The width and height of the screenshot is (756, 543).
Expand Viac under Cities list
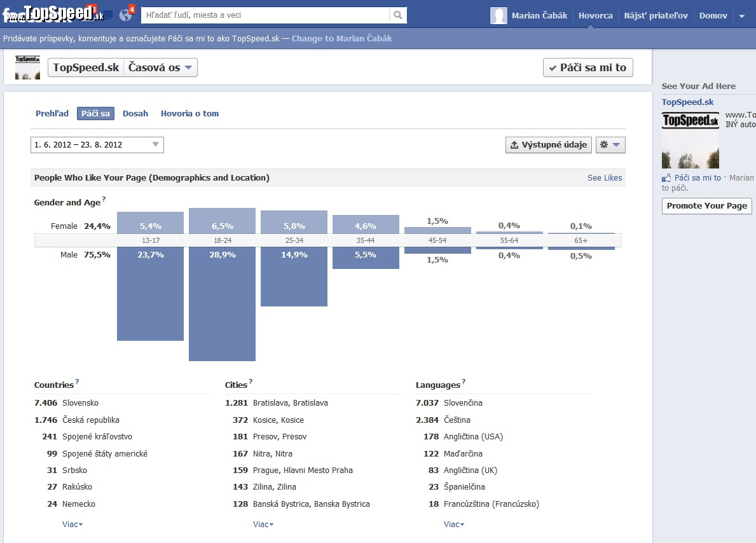click(x=263, y=524)
